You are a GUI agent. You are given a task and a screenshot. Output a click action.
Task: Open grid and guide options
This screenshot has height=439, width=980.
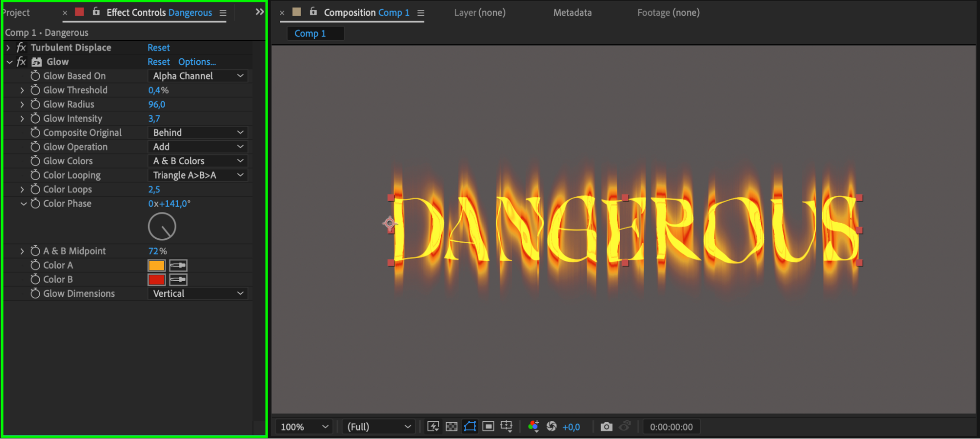[506, 426]
